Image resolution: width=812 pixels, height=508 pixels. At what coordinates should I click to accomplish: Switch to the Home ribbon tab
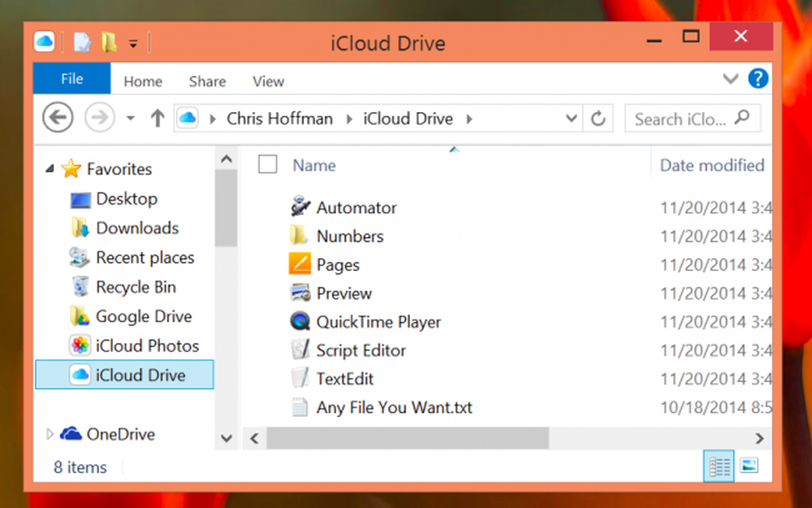(143, 81)
